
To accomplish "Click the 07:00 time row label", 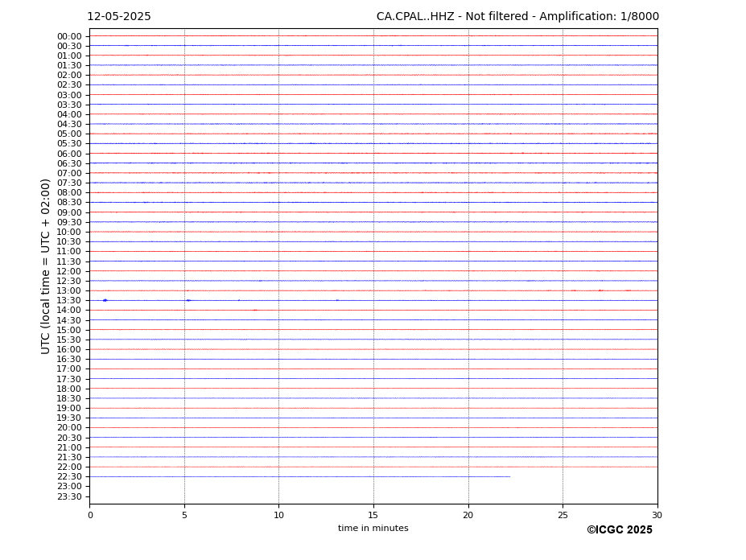I will click(x=69, y=173).
